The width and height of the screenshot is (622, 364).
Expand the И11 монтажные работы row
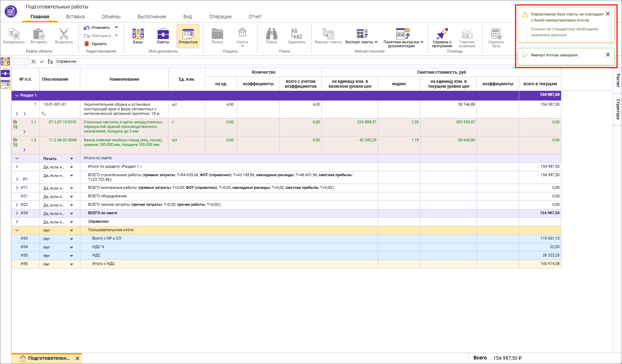pos(17,188)
